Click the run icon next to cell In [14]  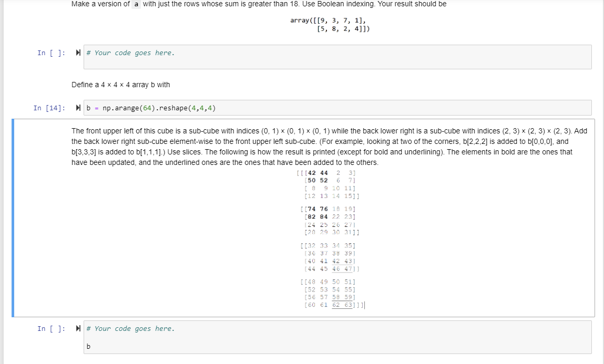click(x=77, y=108)
